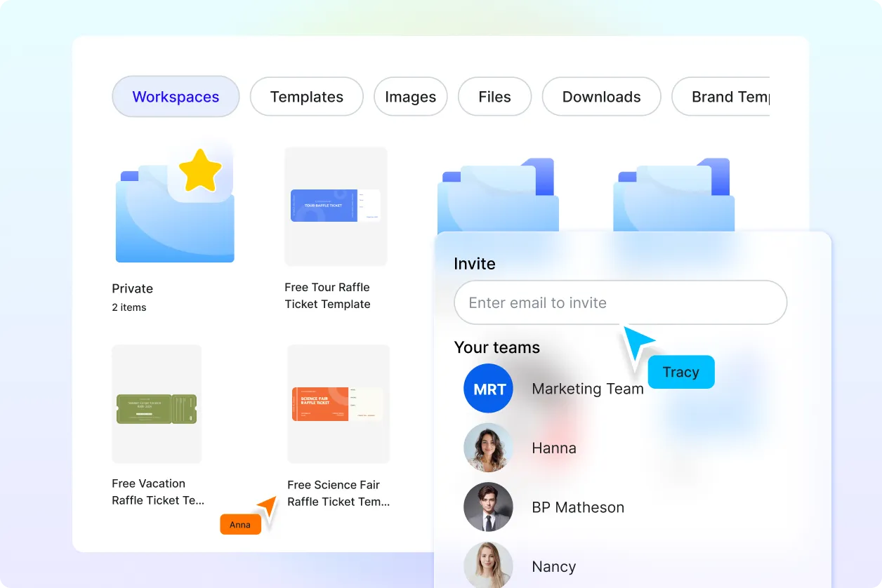The image size is (882, 588).
Task: Click the Tracy collaborator label
Action: [680, 372]
